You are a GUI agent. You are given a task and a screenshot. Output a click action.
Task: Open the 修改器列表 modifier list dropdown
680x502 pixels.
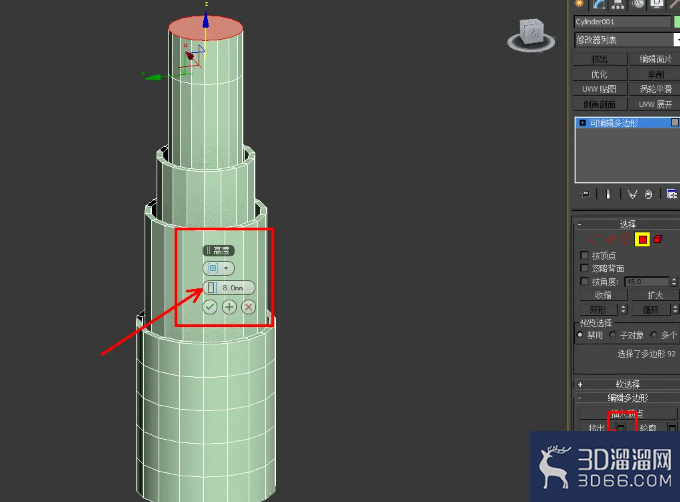[x=627, y=40]
